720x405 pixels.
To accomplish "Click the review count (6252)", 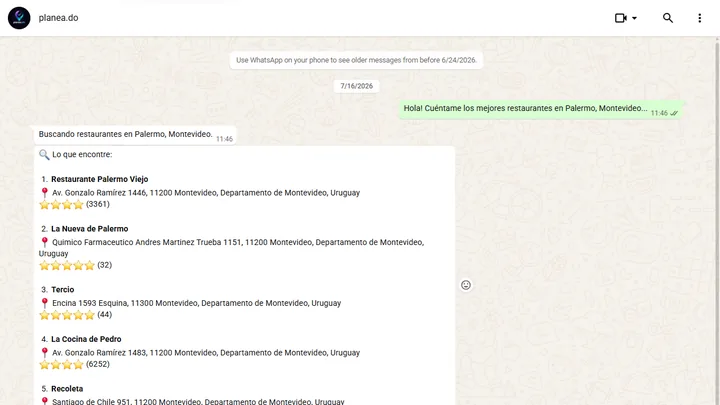I will tap(98, 364).
